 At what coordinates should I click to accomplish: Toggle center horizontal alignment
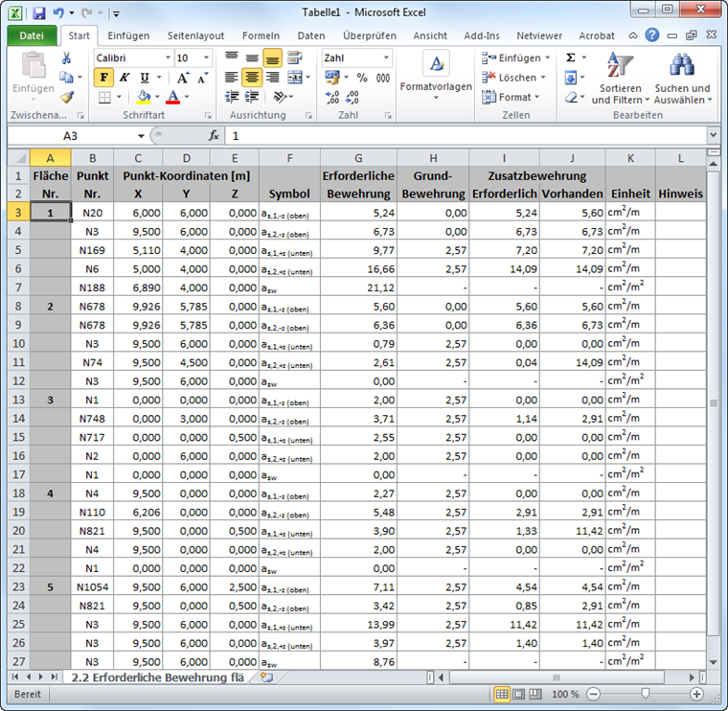(x=252, y=77)
